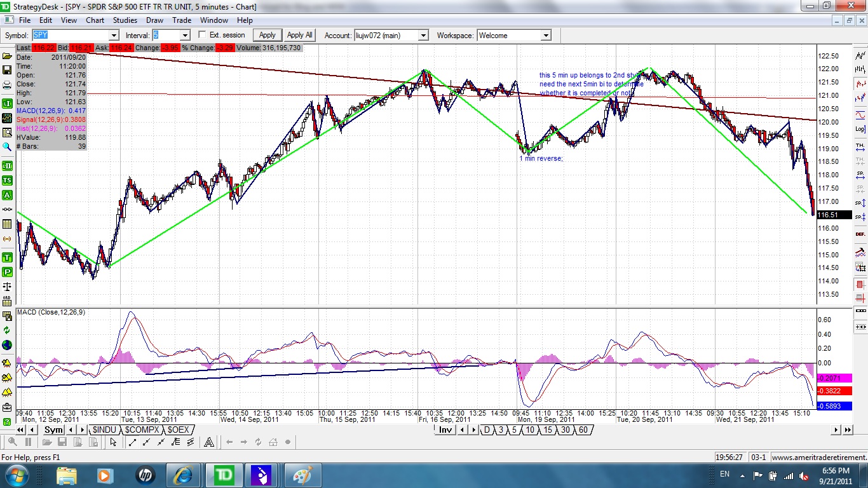Click the Symbol input field showing SPY

point(70,36)
